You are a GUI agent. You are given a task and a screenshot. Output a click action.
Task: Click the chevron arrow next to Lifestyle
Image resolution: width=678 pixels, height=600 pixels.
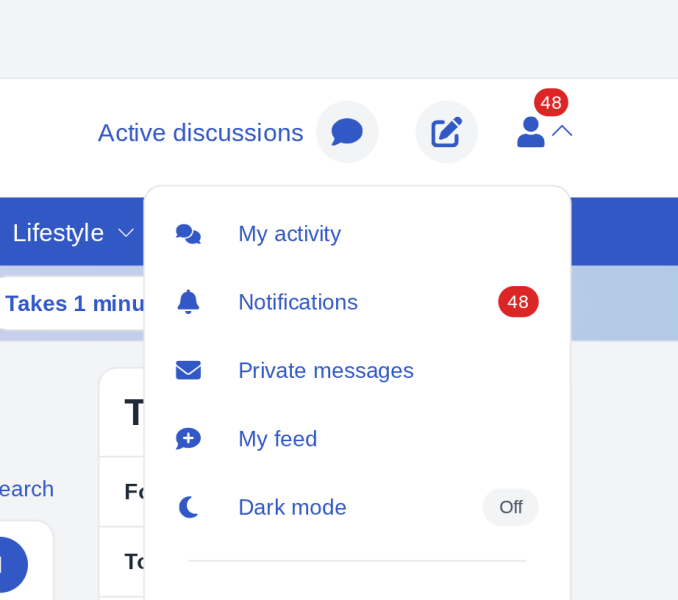click(126, 233)
